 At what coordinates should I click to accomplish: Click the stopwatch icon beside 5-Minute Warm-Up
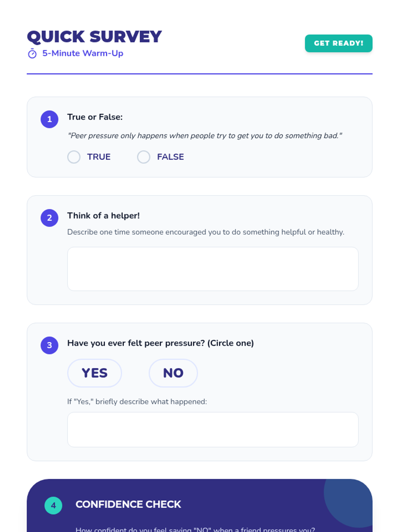click(x=32, y=54)
